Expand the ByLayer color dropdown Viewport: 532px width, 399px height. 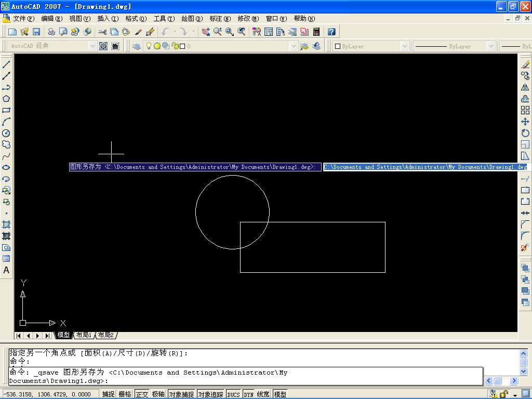tap(405, 46)
